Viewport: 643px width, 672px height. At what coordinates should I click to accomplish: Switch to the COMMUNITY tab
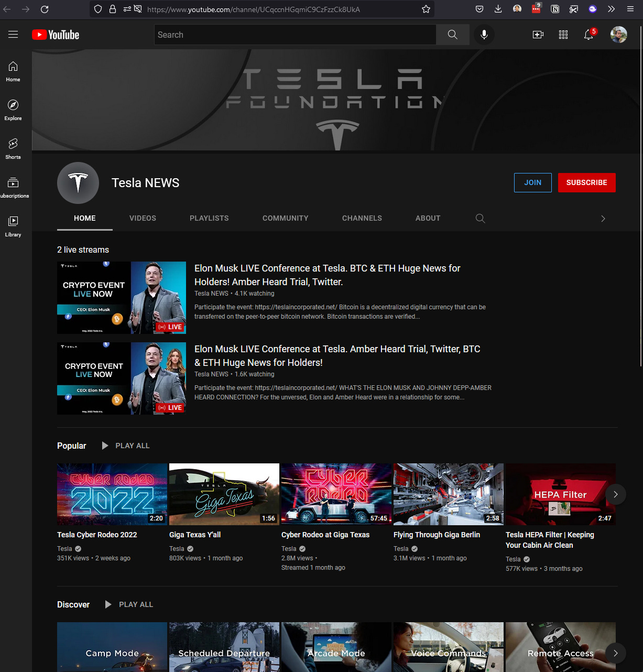coord(286,218)
